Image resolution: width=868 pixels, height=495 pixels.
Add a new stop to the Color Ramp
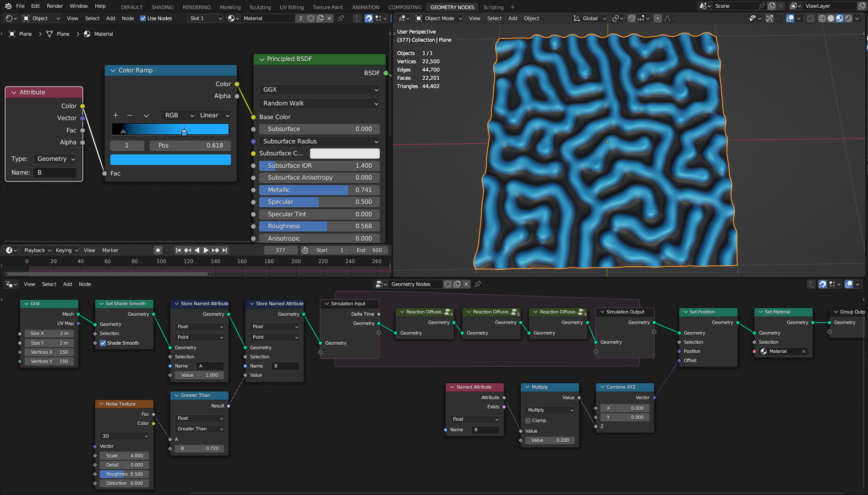pyautogui.click(x=116, y=115)
